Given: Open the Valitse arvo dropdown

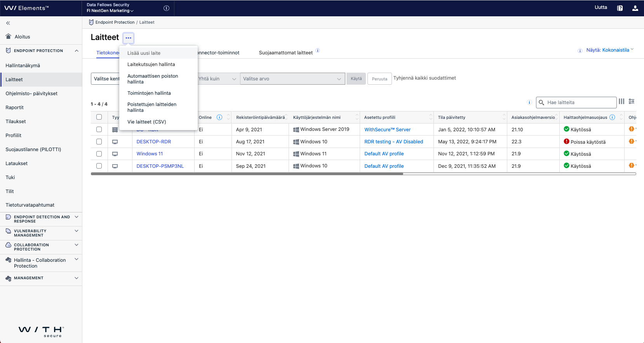Looking at the screenshot, I should coord(292,79).
